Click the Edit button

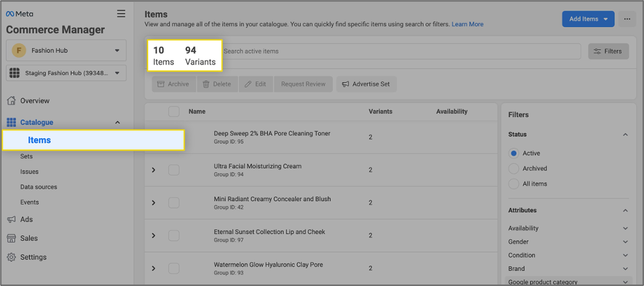[256, 84]
